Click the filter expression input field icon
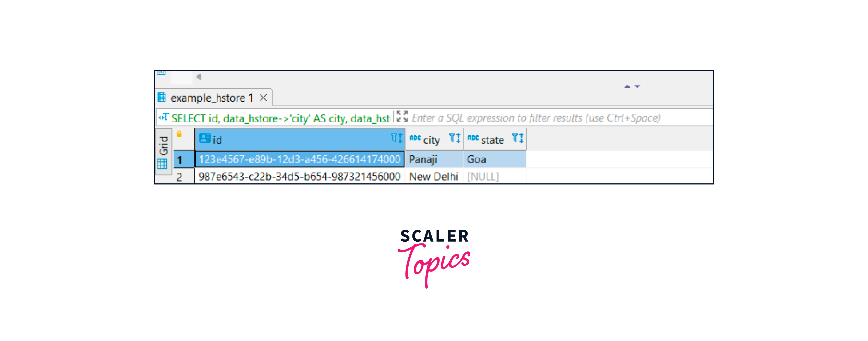This screenshot has width=868, height=341. pyautogui.click(x=402, y=118)
